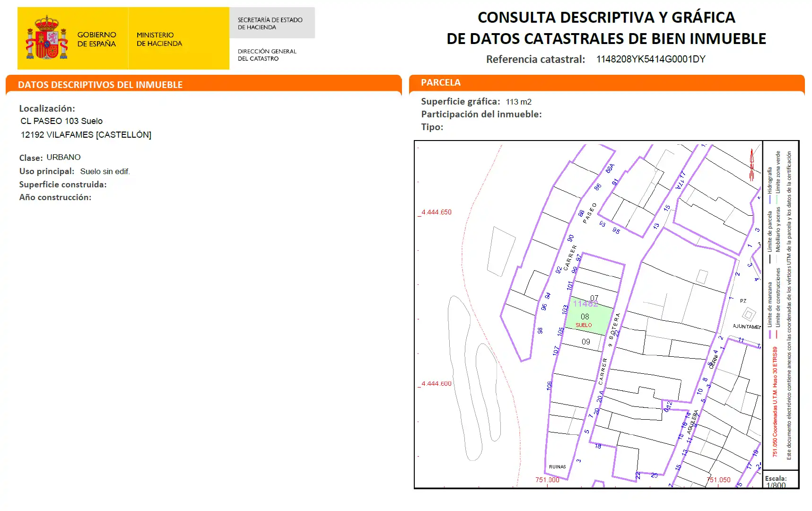This screenshot has height=511, width=812.
Task: Click the 4.444.600 coordinate label
Action: coord(436,384)
